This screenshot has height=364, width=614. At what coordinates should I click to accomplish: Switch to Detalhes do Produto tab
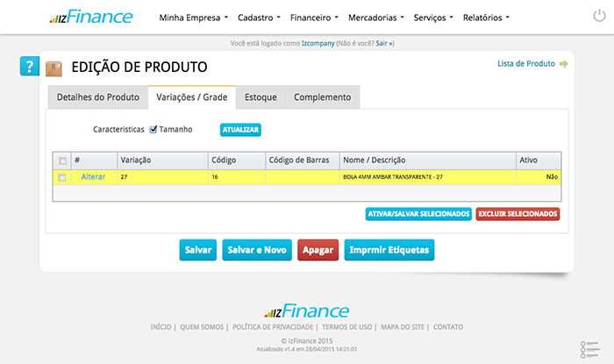(98, 97)
